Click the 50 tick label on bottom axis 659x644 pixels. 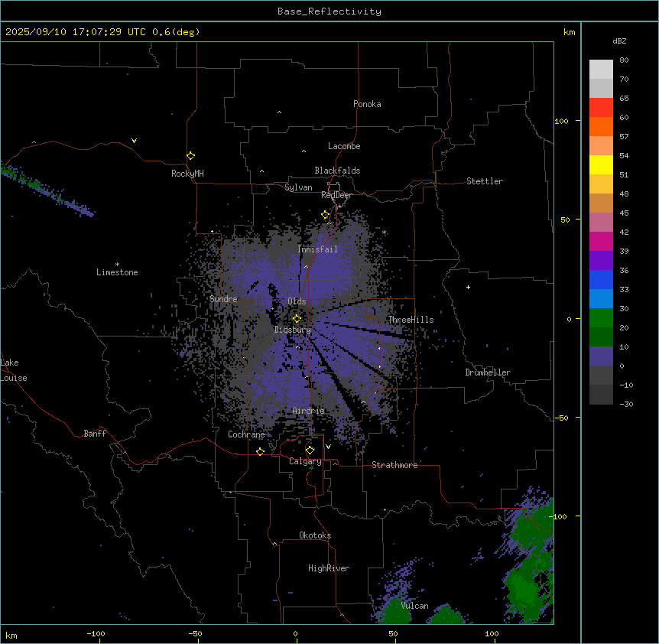pos(393,633)
